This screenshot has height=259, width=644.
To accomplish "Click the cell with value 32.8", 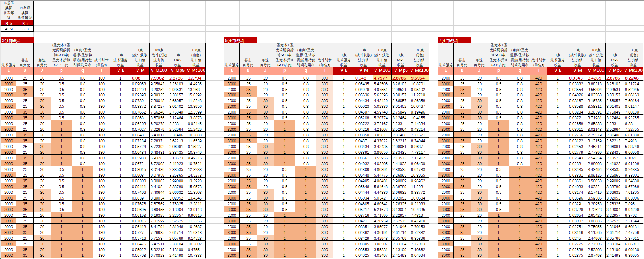I will pos(25,29).
